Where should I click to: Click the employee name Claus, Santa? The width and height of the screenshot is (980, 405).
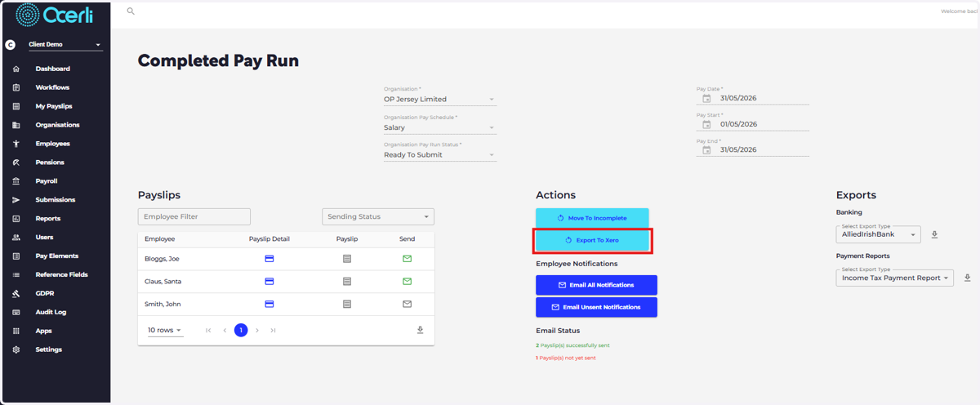[164, 282]
